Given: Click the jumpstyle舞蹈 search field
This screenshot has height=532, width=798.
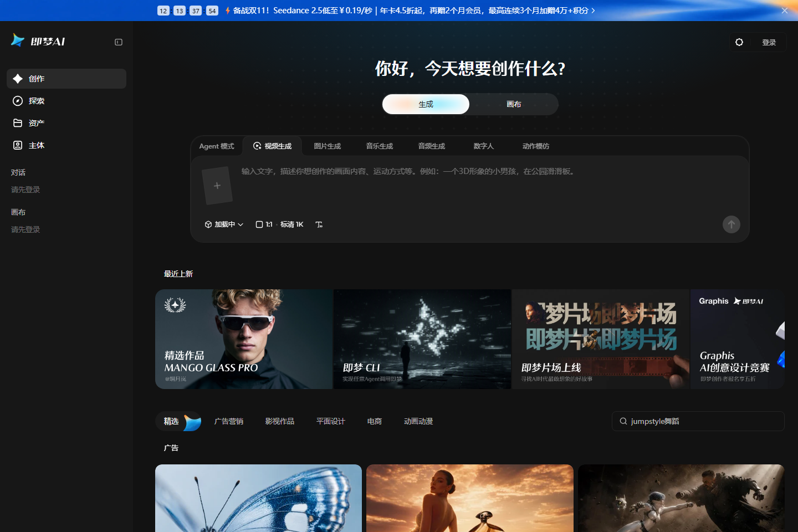Looking at the screenshot, I should pyautogui.click(x=698, y=421).
